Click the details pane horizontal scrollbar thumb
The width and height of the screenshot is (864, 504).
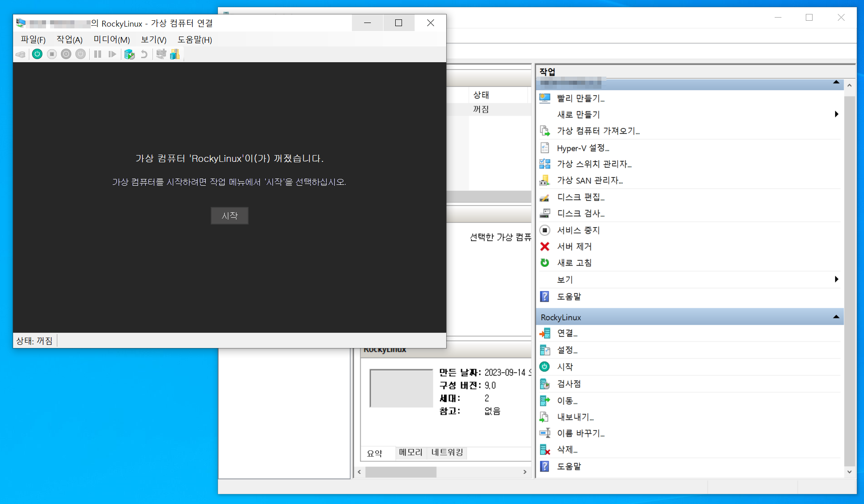coord(401,472)
